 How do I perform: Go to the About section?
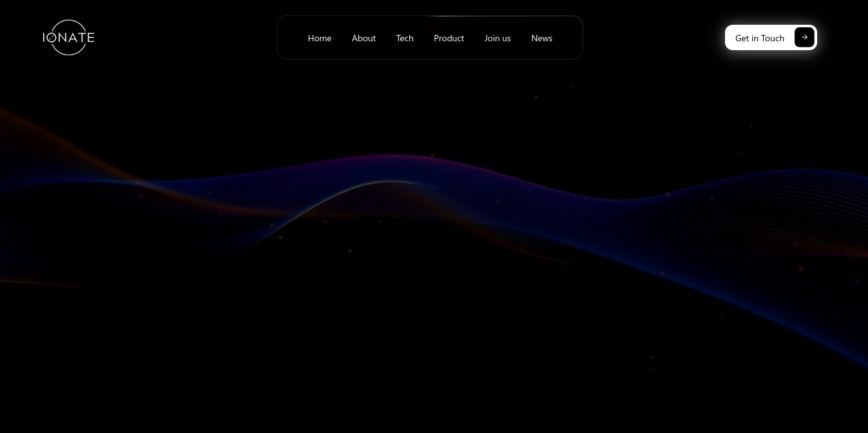(363, 38)
